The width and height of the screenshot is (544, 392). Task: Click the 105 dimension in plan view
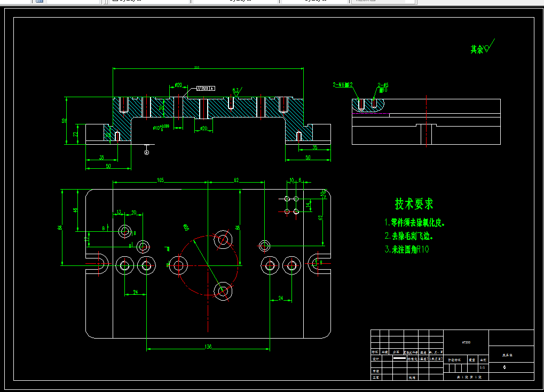[160, 180]
